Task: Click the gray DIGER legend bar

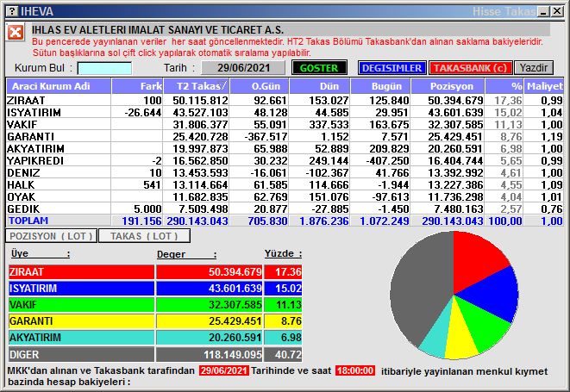Action: 81,354
